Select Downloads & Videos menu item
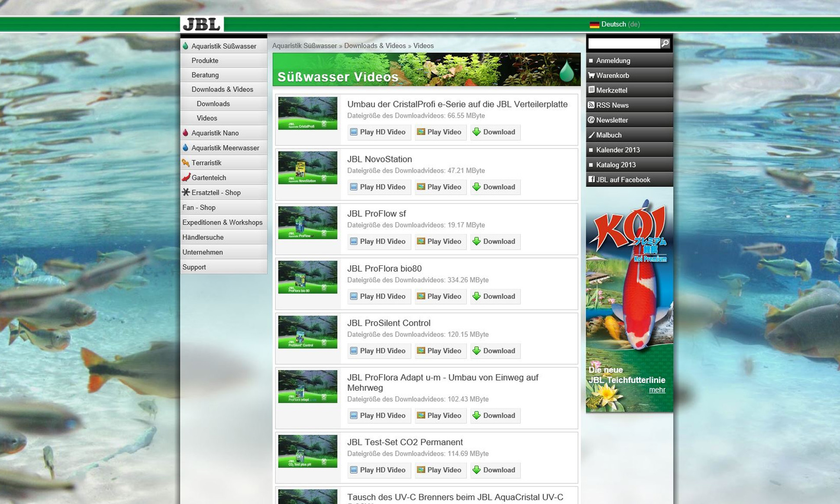This screenshot has width=840, height=504. pos(223,89)
